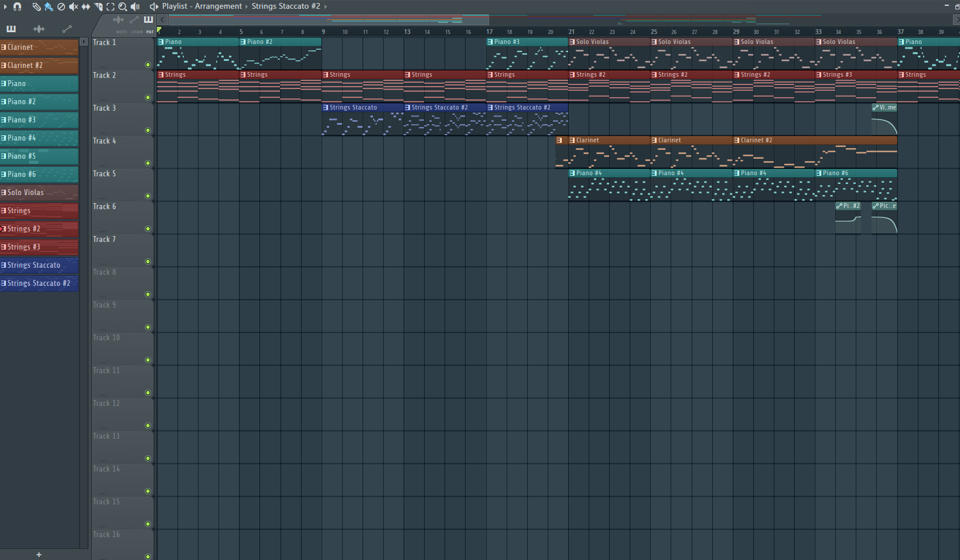This screenshot has height=560, width=960.
Task: Mute Track 7 with its green dot
Action: 148,262
